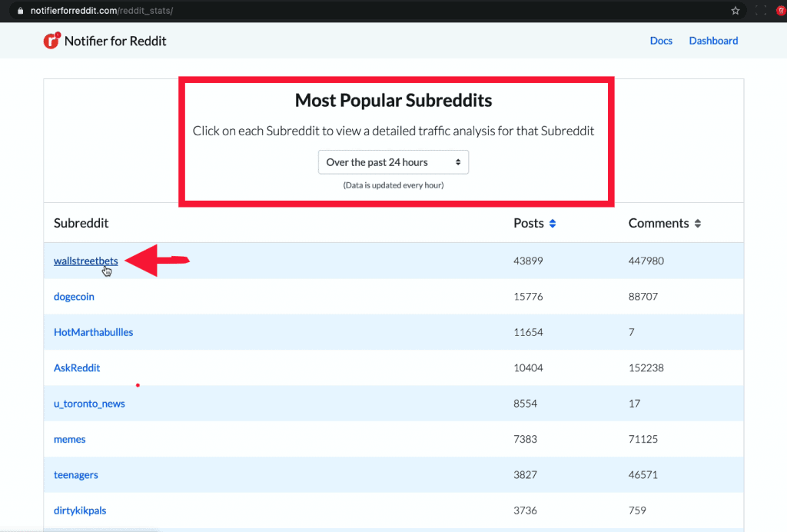Go to the Dashboard
The image size is (787, 532).
click(713, 41)
